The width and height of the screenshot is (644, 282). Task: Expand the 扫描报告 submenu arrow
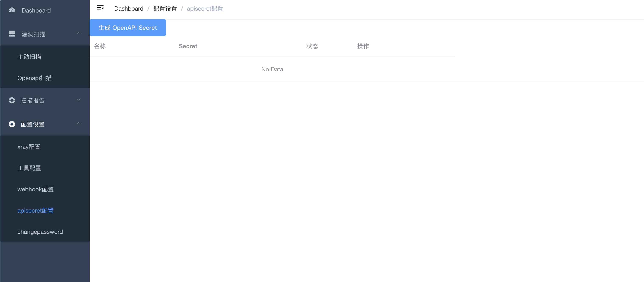tap(79, 100)
